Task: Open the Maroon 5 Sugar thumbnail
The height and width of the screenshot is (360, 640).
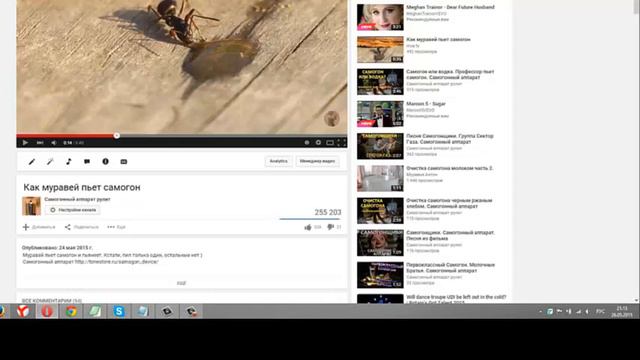Action: [x=380, y=114]
